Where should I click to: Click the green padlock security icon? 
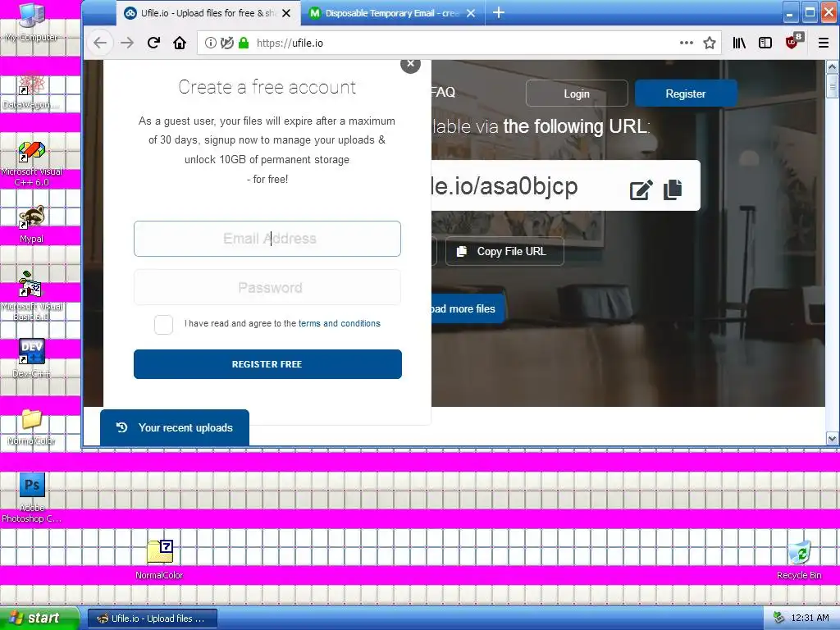coord(243,43)
